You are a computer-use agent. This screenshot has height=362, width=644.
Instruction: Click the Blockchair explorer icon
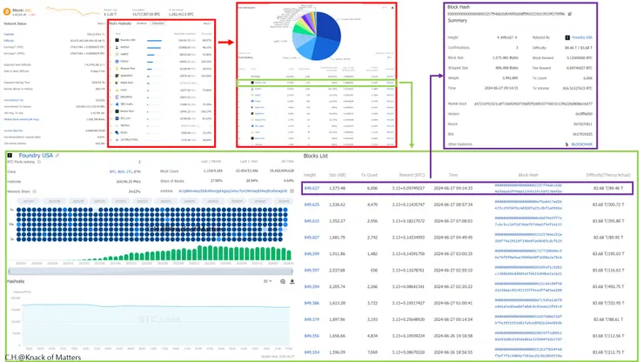click(x=567, y=144)
